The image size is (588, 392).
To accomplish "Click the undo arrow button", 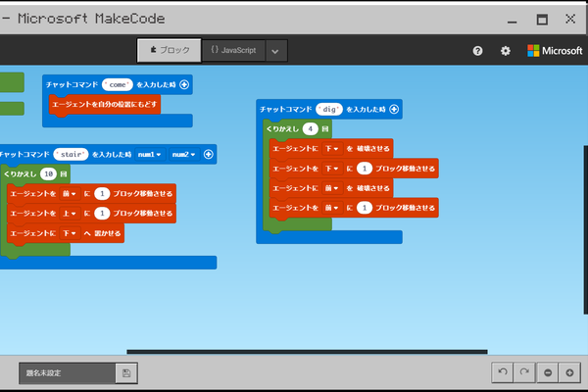I will point(503,372).
